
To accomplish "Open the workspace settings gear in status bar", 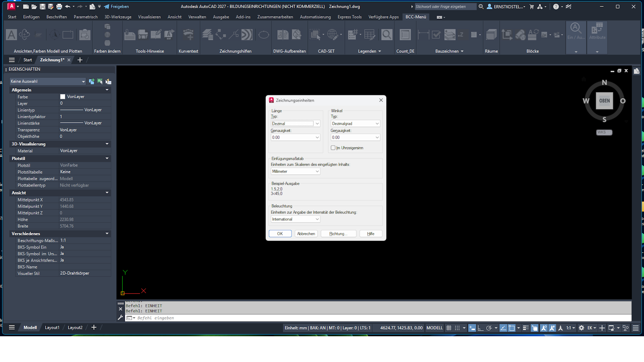I will tap(581, 328).
